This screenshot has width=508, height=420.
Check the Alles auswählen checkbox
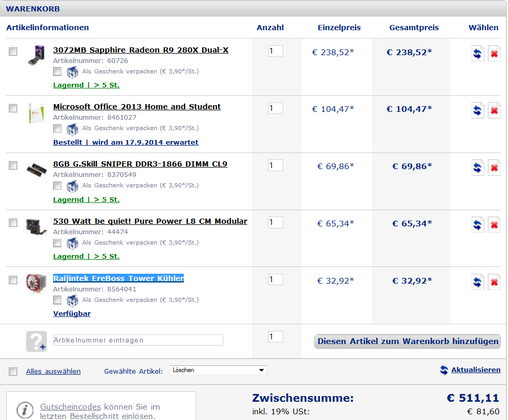click(x=13, y=372)
